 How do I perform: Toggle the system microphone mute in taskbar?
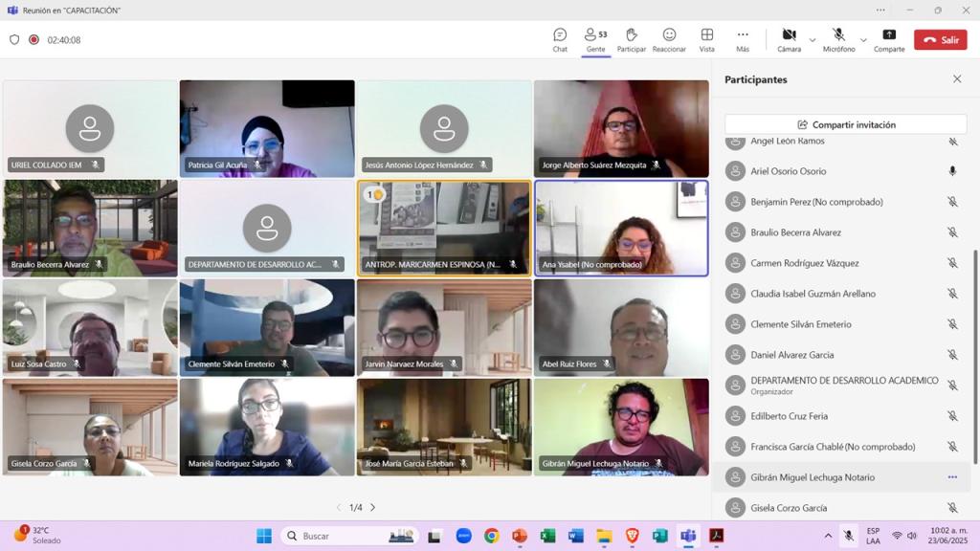848,536
